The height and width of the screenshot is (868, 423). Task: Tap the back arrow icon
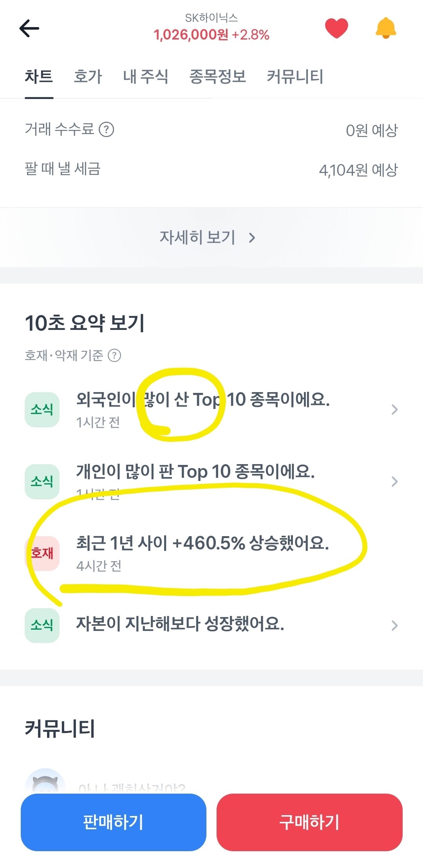click(29, 28)
